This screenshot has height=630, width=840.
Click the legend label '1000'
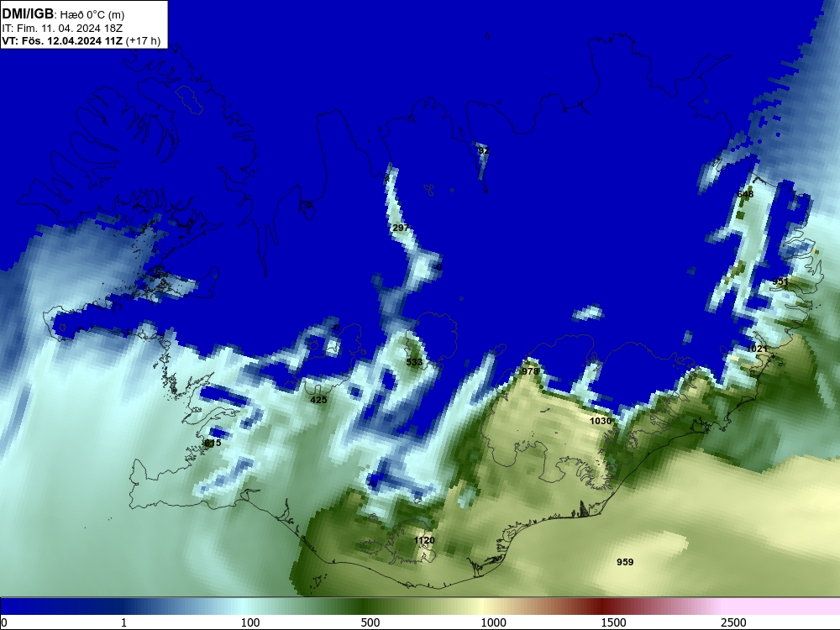point(493,622)
